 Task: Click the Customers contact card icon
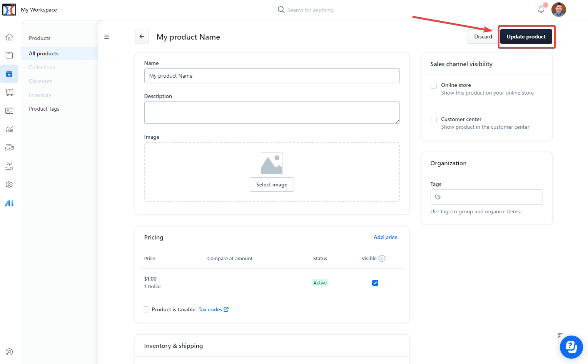[9, 111]
